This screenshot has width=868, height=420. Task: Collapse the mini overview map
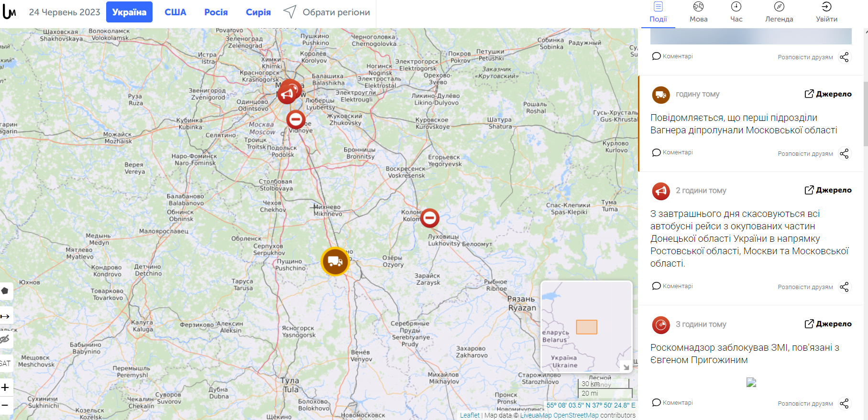pyautogui.click(x=626, y=366)
